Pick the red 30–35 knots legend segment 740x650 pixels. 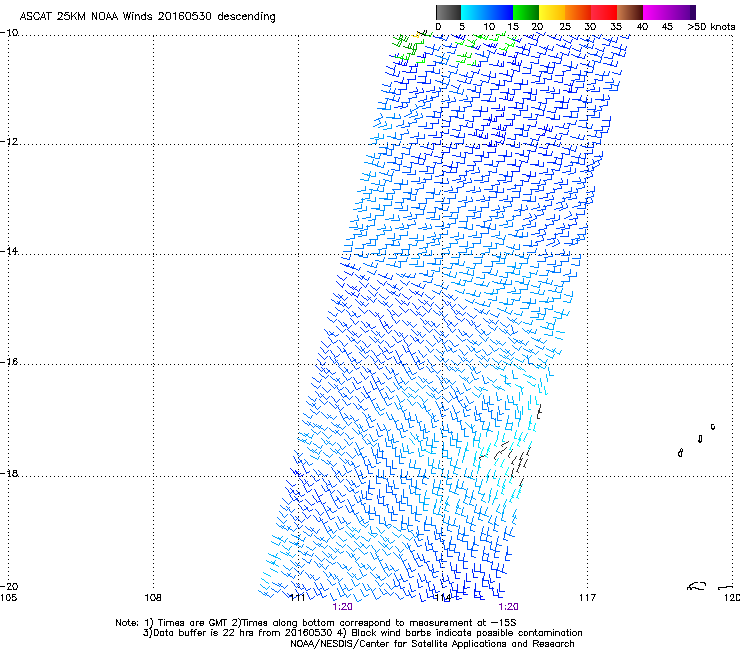tap(604, 12)
